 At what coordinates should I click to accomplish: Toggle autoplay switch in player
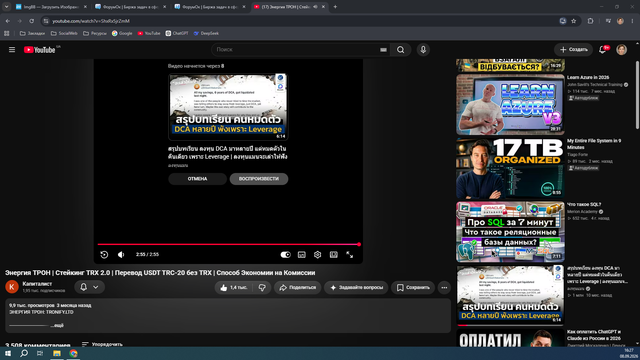point(285,254)
